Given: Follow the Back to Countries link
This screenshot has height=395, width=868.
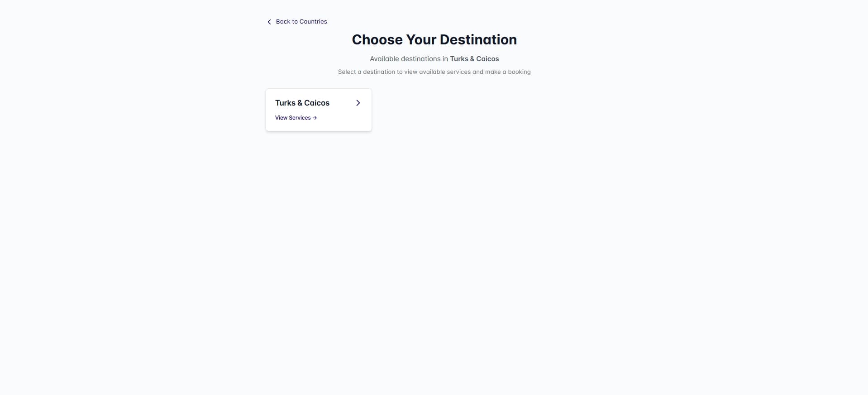Looking at the screenshot, I should [301, 22].
